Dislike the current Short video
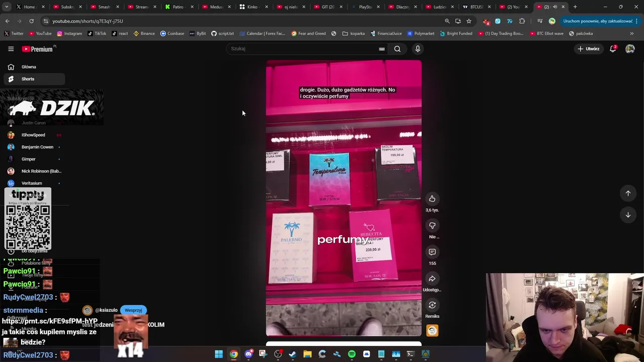 [x=432, y=225]
